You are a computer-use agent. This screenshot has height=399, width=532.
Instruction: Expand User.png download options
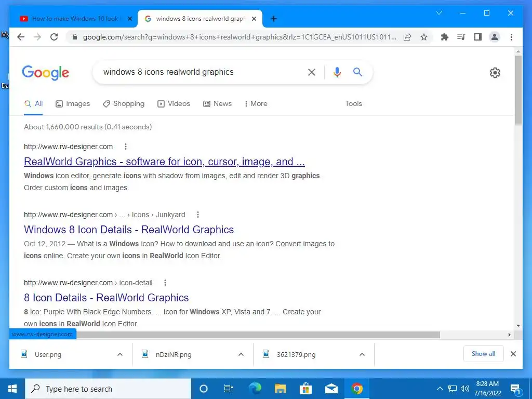120,354
